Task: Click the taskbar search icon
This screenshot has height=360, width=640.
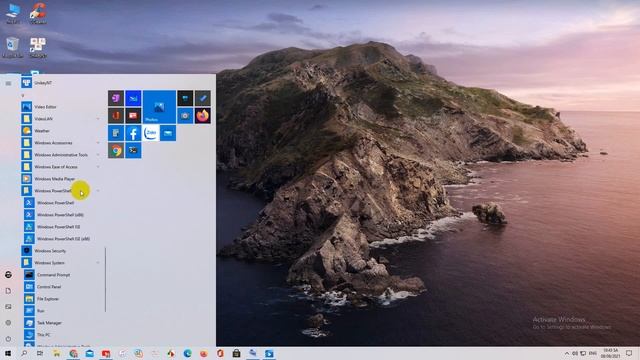Action: 24,353
